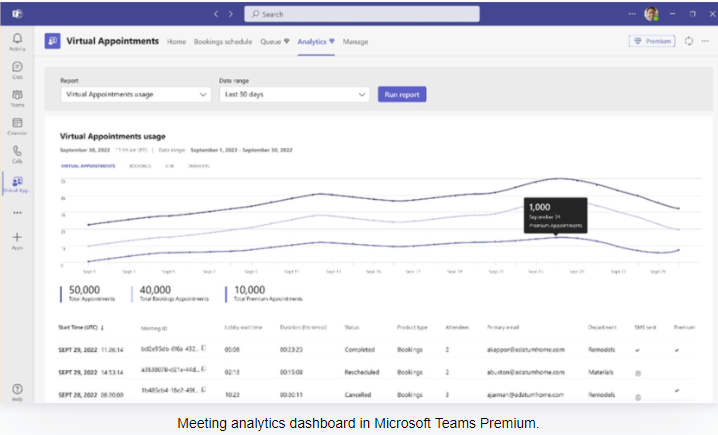The width and height of the screenshot is (718, 435).
Task: Open Help icon in sidebar
Action: 17,392
